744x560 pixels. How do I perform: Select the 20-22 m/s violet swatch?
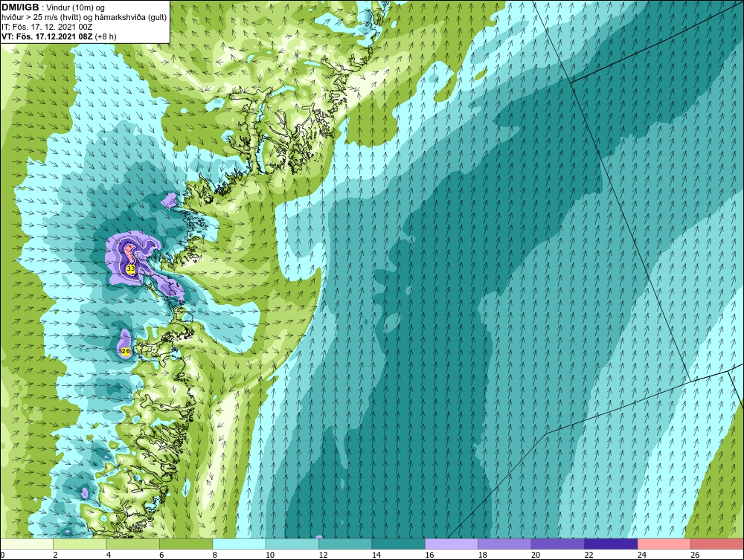coord(558,544)
